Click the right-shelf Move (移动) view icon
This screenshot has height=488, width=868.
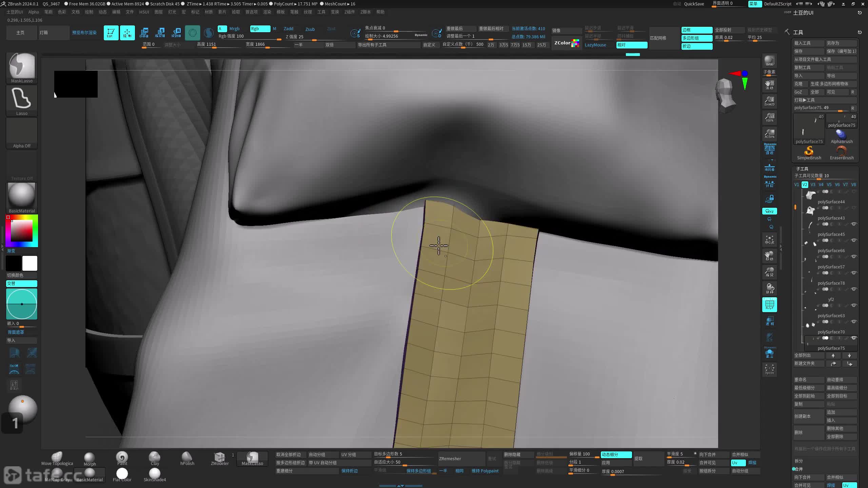(769, 256)
